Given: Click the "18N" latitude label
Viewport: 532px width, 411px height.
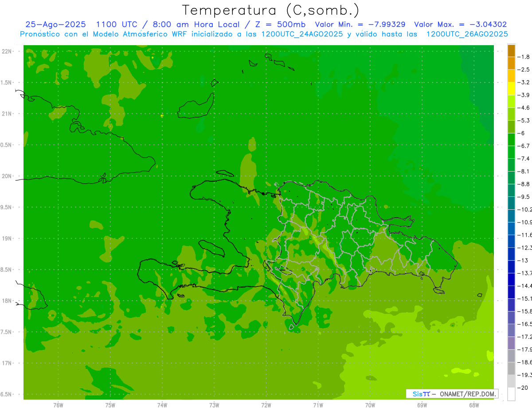Looking at the screenshot, I should pos(8,301).
